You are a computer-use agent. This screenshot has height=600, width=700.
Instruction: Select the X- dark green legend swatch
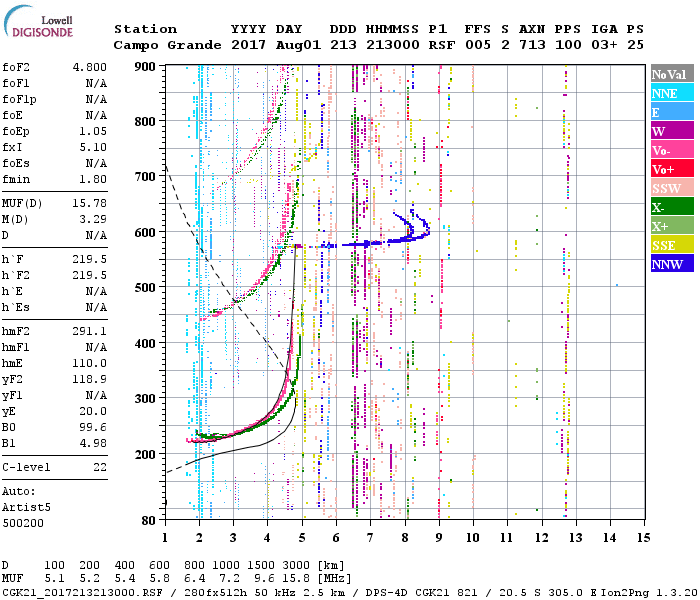pyautogui.click(x=672, y=207)
